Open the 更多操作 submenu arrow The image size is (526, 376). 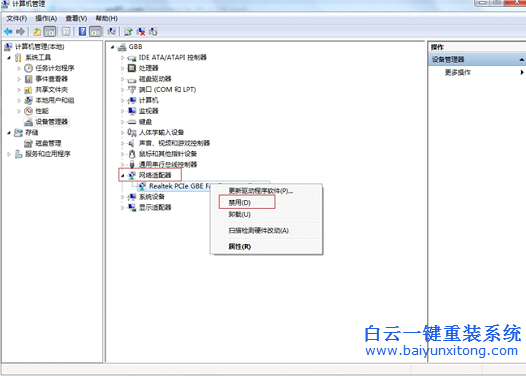(522, 72)
